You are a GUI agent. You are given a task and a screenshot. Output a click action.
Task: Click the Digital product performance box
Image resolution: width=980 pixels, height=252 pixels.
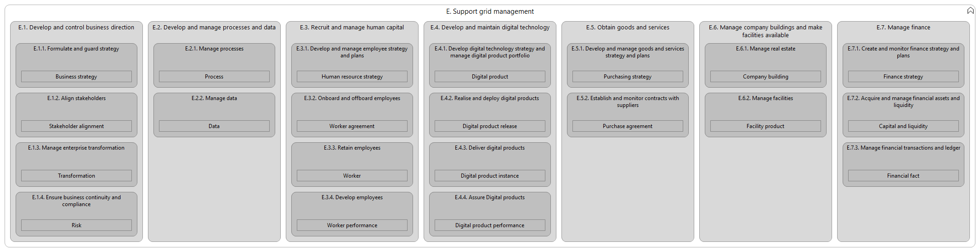(490, 225)
